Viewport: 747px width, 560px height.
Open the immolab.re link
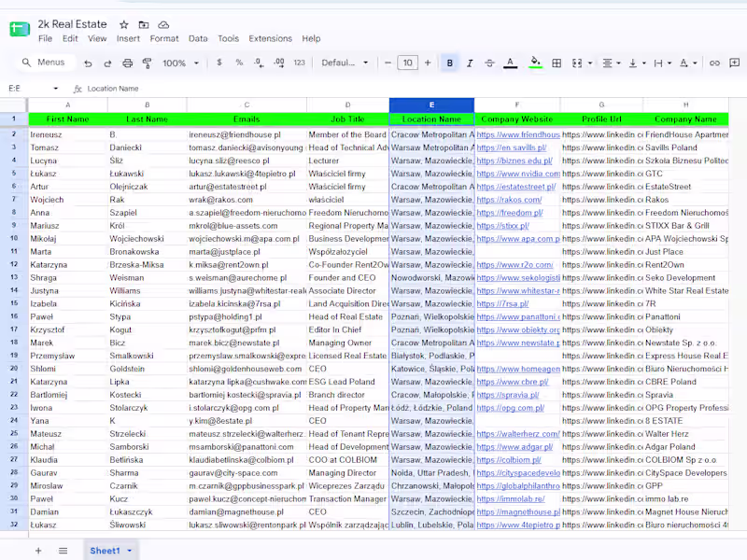click(x=510, y=499)
